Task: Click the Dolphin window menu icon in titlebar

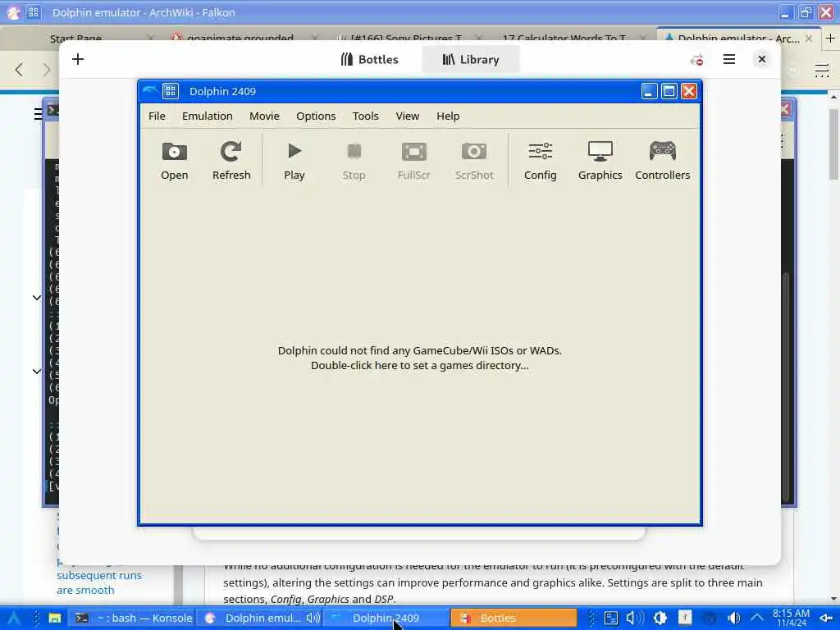Action: [171, 91]
